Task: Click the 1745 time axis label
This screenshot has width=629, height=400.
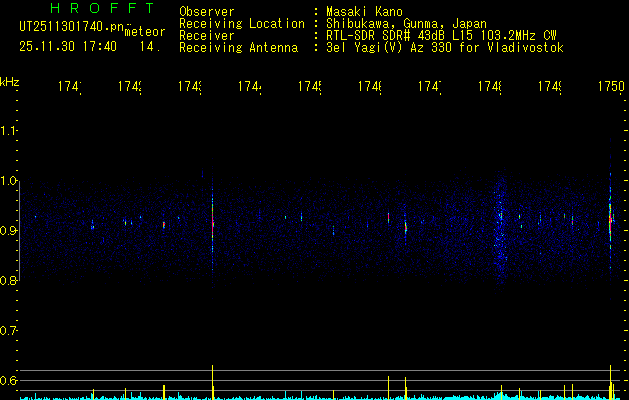Action: click(310, 86)
